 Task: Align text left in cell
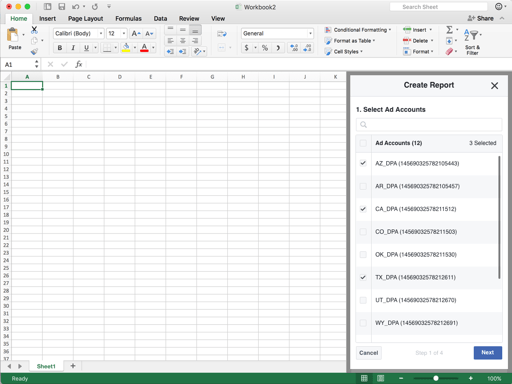[170, 41]
